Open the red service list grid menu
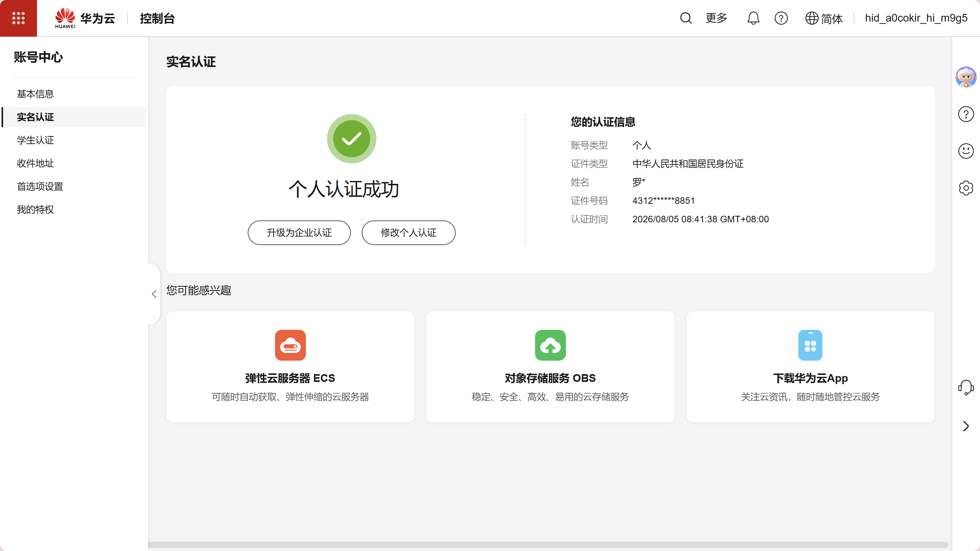The height and width of the screenshot is (551, 980). 18,18
